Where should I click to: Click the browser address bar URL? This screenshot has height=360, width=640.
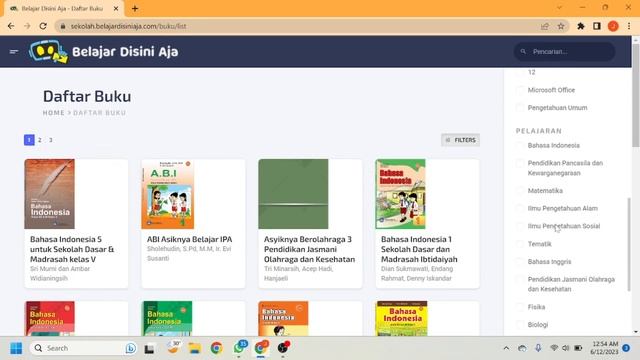128,26
